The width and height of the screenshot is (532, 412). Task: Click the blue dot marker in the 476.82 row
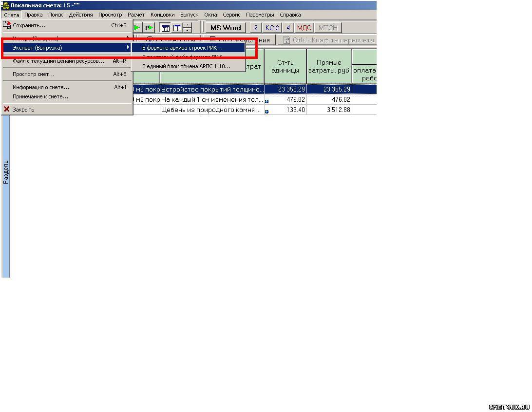click(x=266, y=101)
